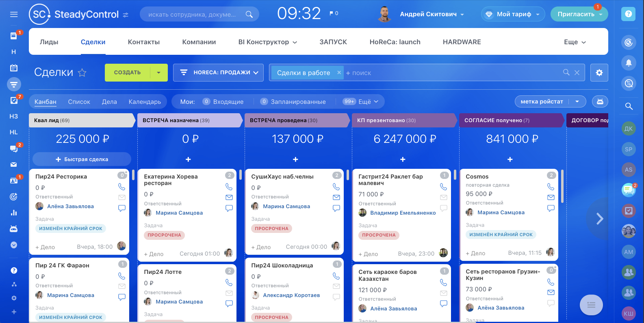The height and width of the screenshot is (323, 644).
Task: Click Быстрая сделка button
Action: click(x=82, y=159)
